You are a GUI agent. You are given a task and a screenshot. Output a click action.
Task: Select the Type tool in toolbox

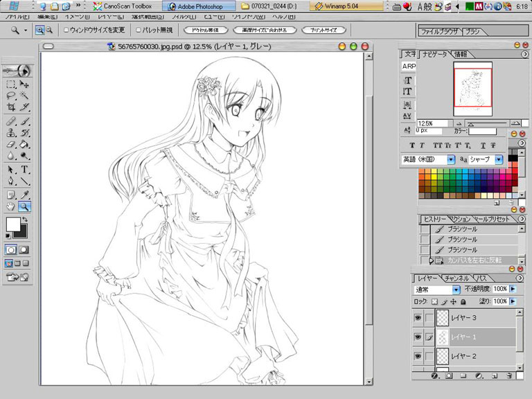(x=24, y=169)
